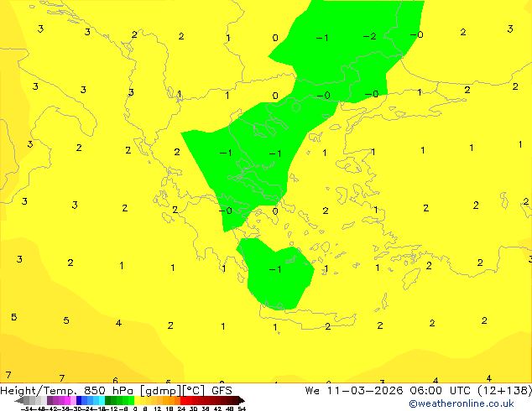The width and height of the screenshot is (532, 411).
Task: Click the '54' label at legend end
Action: click(x=242, y=408)
